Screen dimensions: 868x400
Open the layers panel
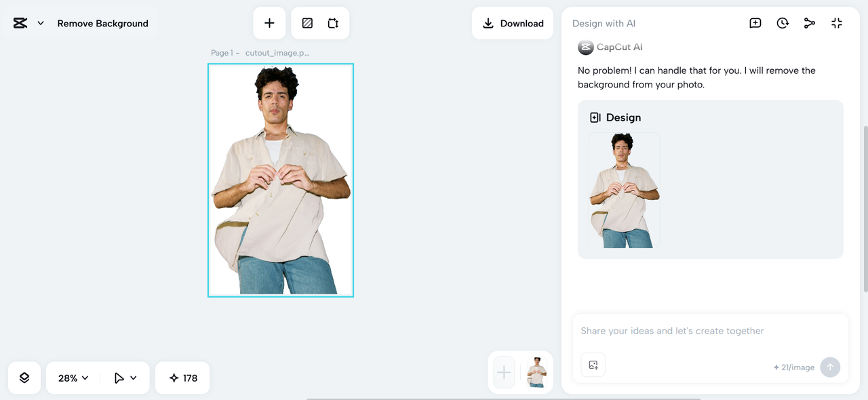click(24, 378)
